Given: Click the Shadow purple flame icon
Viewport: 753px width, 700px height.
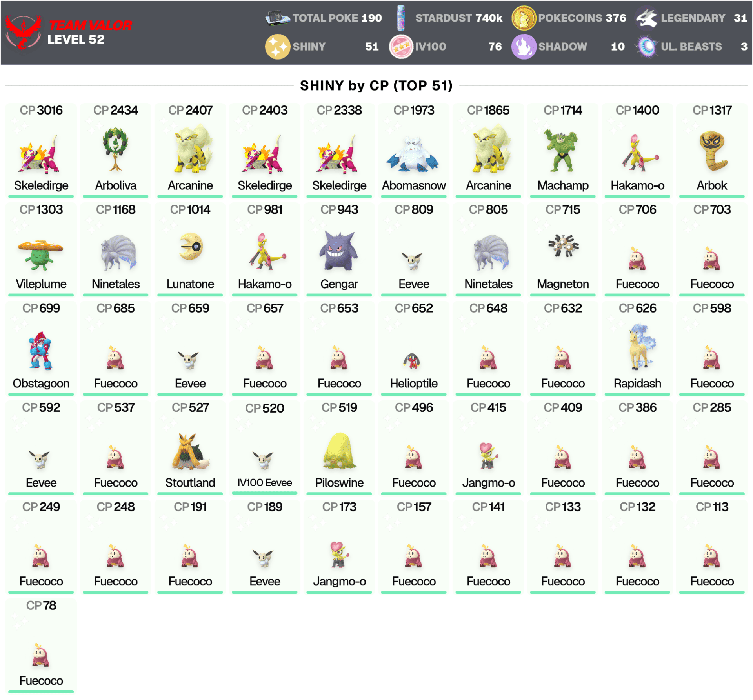Looking at the screenshot, I should [x=524, y=47].
